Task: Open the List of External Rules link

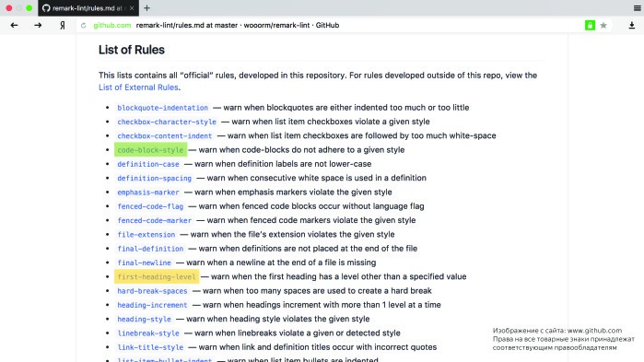Action: tap(138, 88)
